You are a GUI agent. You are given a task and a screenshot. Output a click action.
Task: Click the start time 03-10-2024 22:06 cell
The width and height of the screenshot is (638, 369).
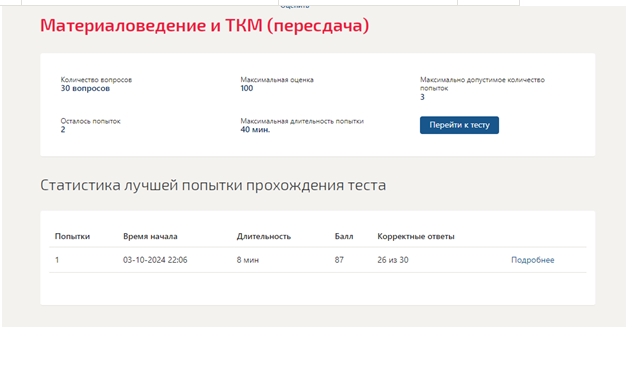(x=155, y=260)
